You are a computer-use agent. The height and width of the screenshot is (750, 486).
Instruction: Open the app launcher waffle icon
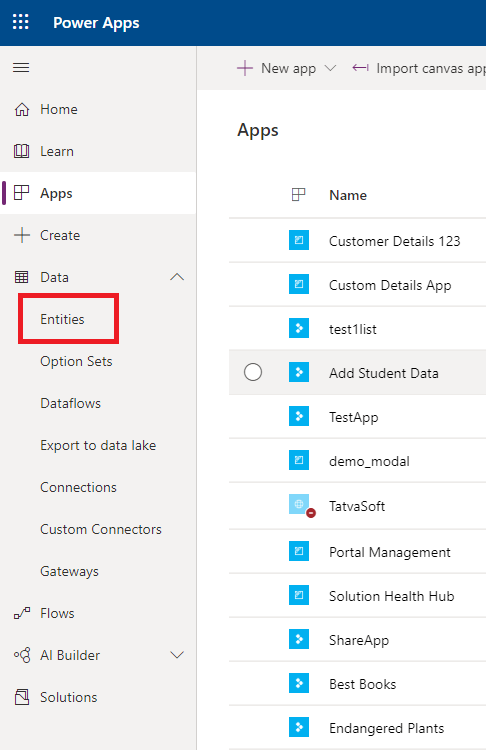(21, 22)
